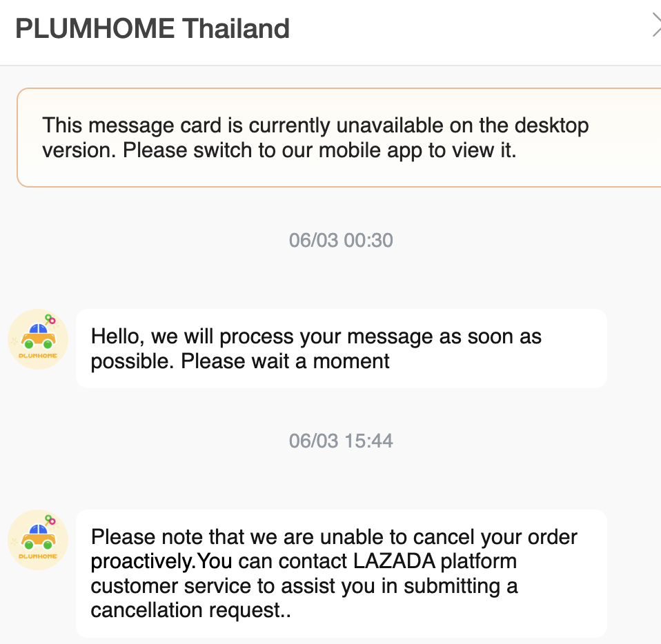The height and width of the screenshot is (644, 661).
Task: Click the 06/03 00:30 timestamp
Action: click(x=341, y=240)
